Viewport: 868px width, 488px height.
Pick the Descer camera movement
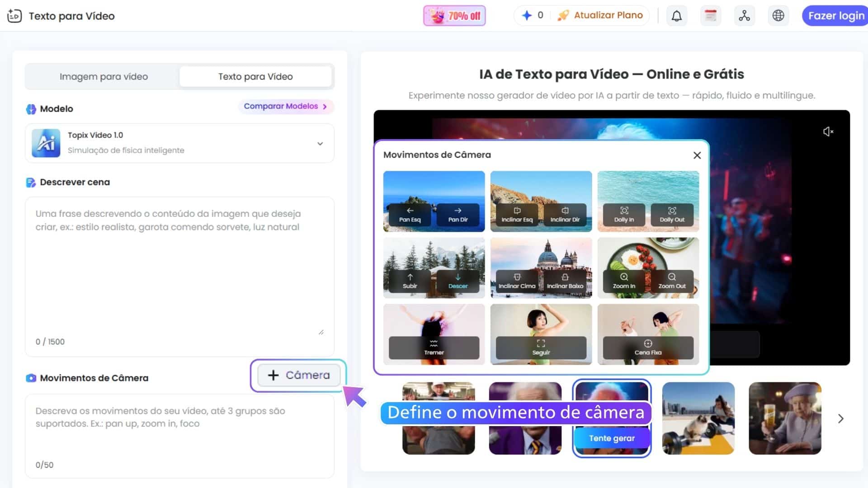(x=458, y=282)
